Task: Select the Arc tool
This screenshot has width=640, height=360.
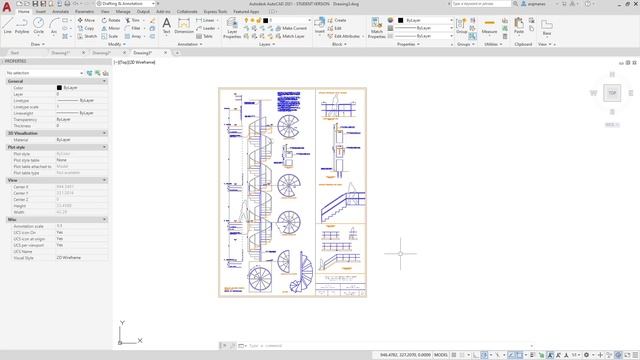Action: (54, 25)
